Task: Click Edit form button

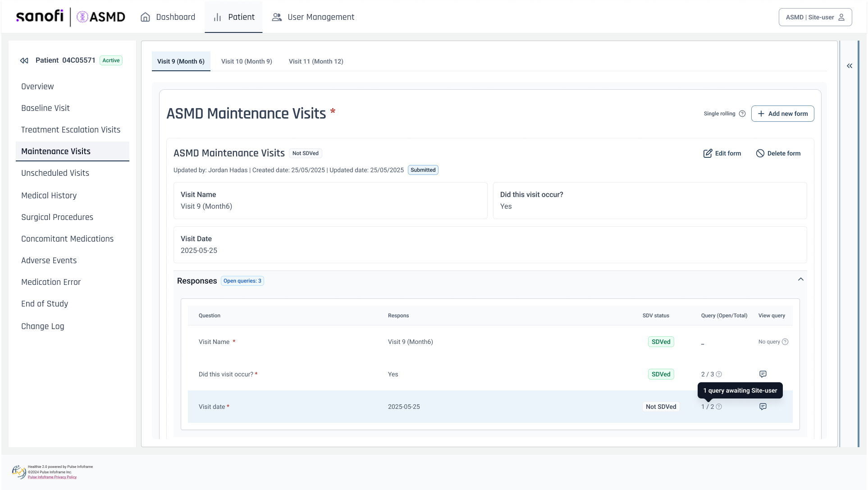Action: click(722, 153)
